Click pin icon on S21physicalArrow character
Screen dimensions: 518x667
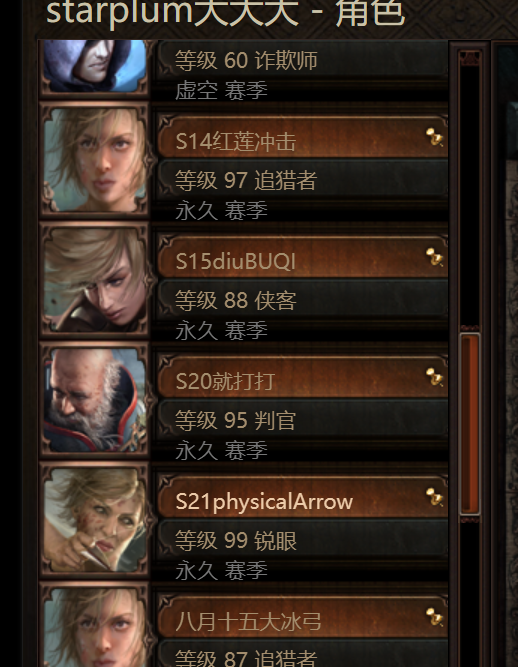pos(435,497)
